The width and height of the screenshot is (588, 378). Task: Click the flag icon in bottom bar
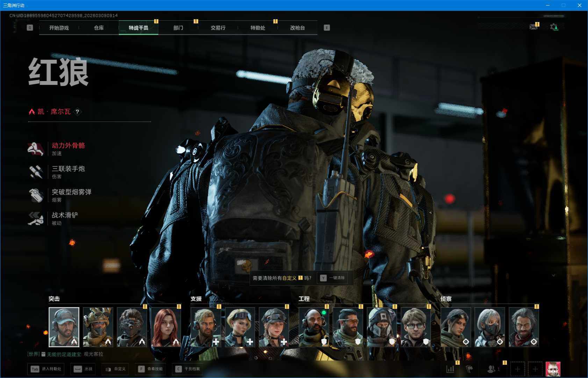coord(469,369)
